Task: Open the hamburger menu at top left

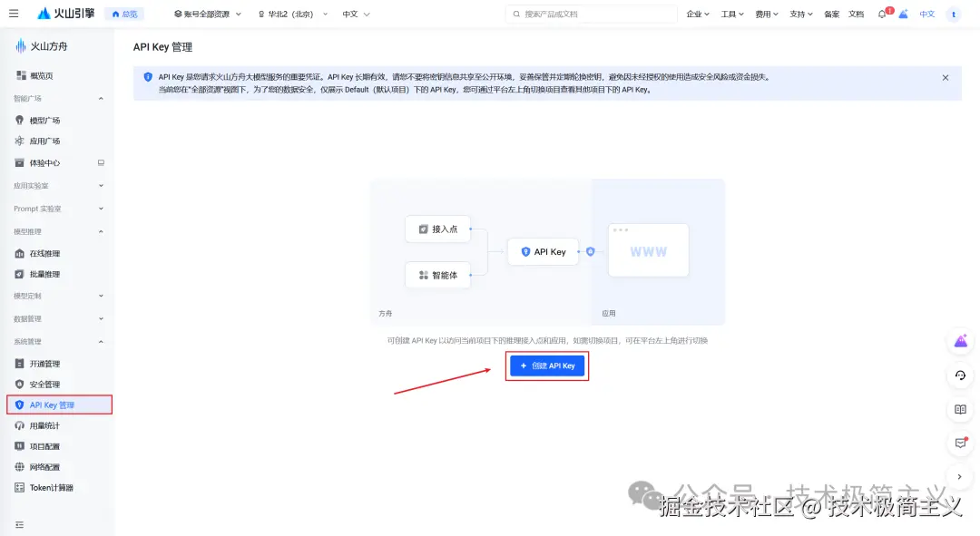Action: (14, 13)
